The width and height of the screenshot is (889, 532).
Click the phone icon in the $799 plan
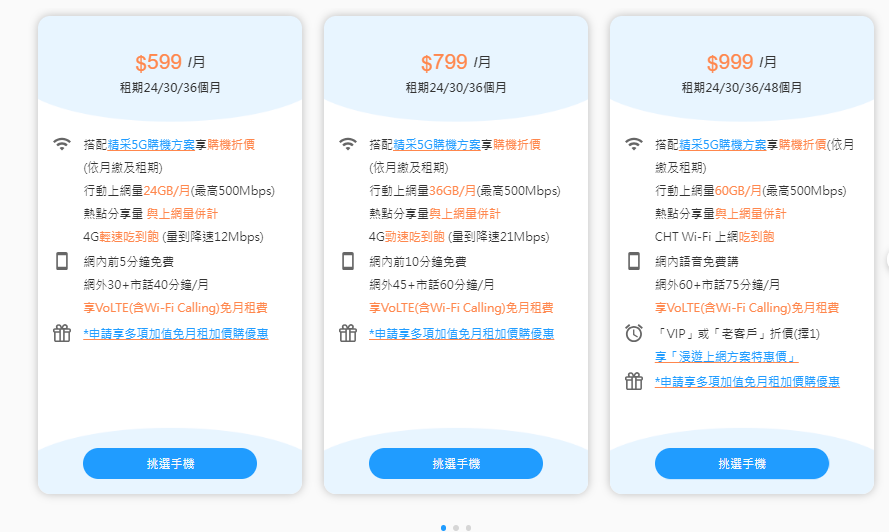click(x=348, y=261)
